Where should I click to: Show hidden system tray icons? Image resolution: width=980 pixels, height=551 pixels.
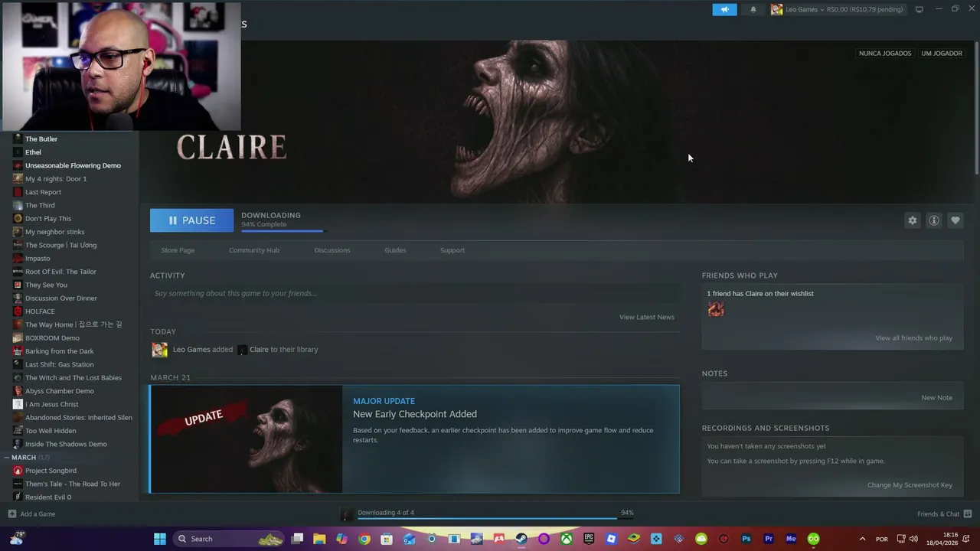coord(862,539)
